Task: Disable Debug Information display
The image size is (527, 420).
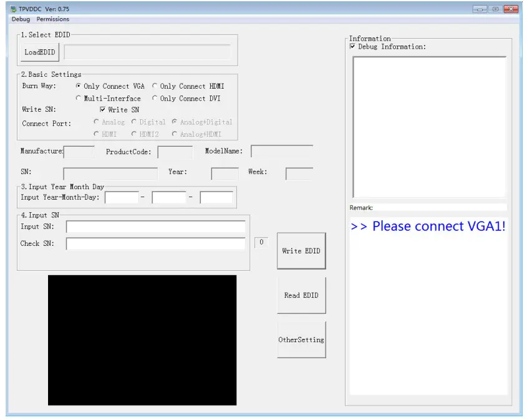Action: 353,46
